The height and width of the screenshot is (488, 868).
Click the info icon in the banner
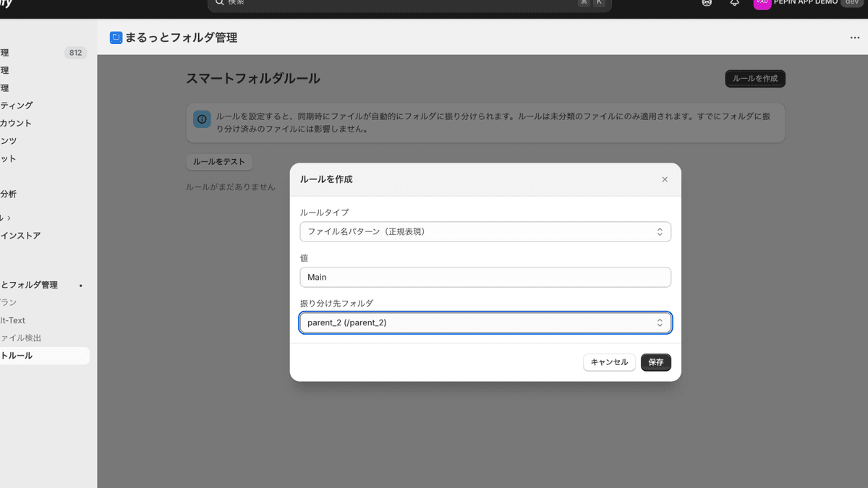click(202, 119)
